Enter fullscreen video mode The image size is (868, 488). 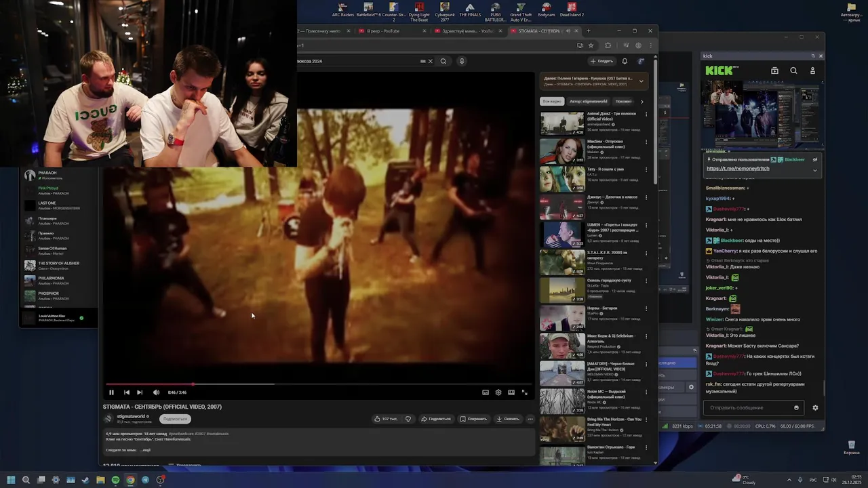pyautogui.click(x=524, y=392)
